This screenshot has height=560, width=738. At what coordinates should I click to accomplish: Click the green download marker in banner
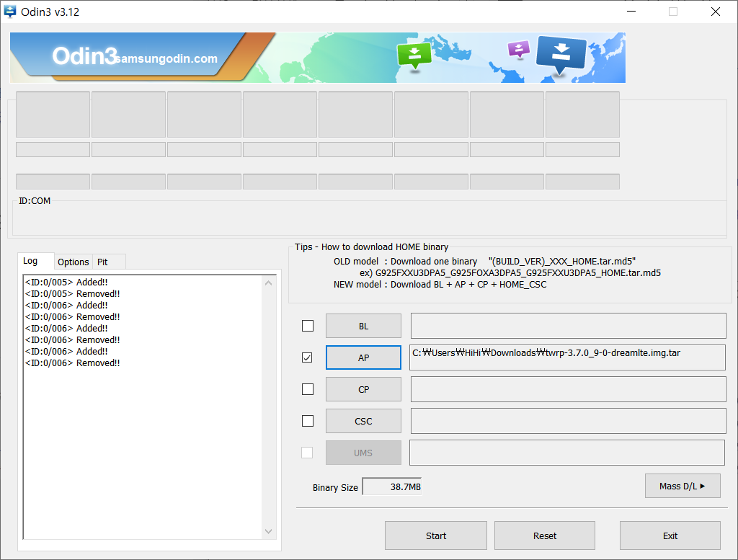[x=414, y=55]
